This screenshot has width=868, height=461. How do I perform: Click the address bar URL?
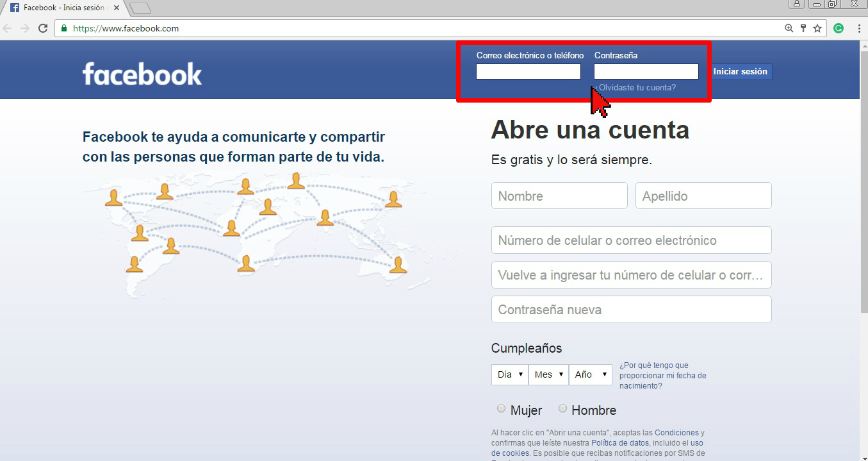point(126,28)
